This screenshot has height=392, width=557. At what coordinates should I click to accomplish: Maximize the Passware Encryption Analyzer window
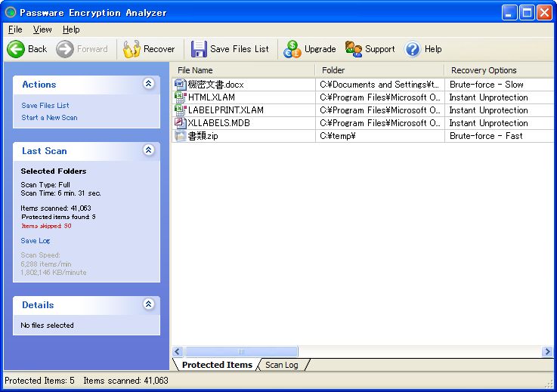tap(528, 12)
